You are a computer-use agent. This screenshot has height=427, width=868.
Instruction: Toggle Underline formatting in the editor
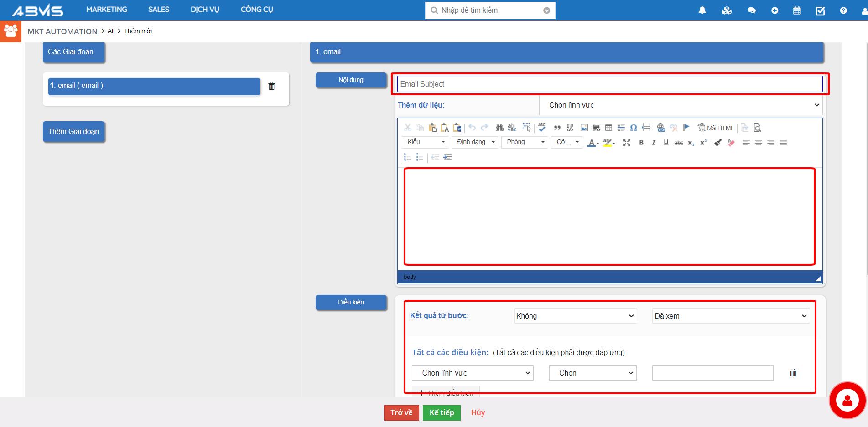(665, 143)
